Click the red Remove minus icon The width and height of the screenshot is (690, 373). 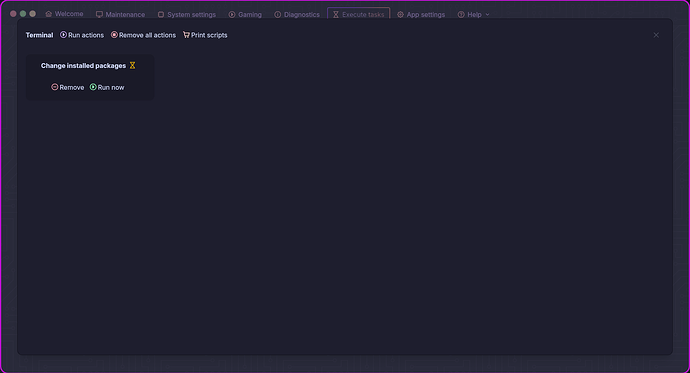pos(55,87)
